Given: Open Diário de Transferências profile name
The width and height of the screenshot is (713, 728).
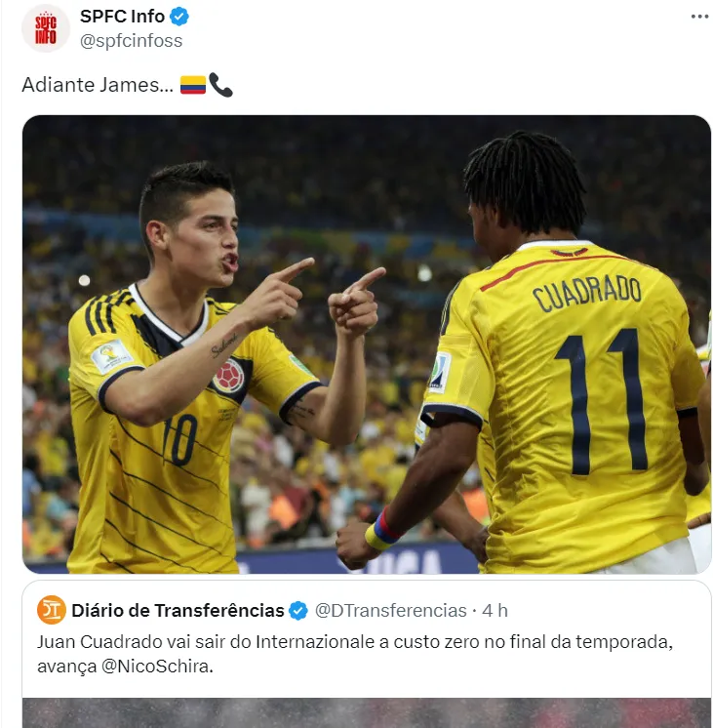Looking at the screenshot, I should tap(178, 611).
